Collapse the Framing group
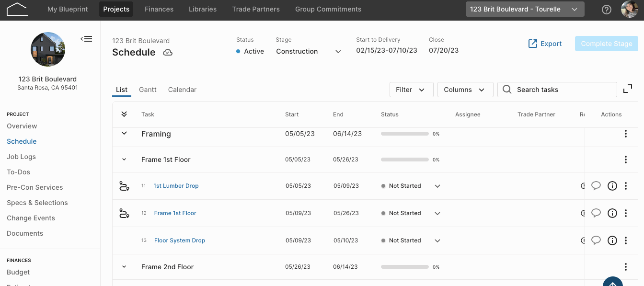This screenshot has height=286, width=644. (x=124, y=133)
